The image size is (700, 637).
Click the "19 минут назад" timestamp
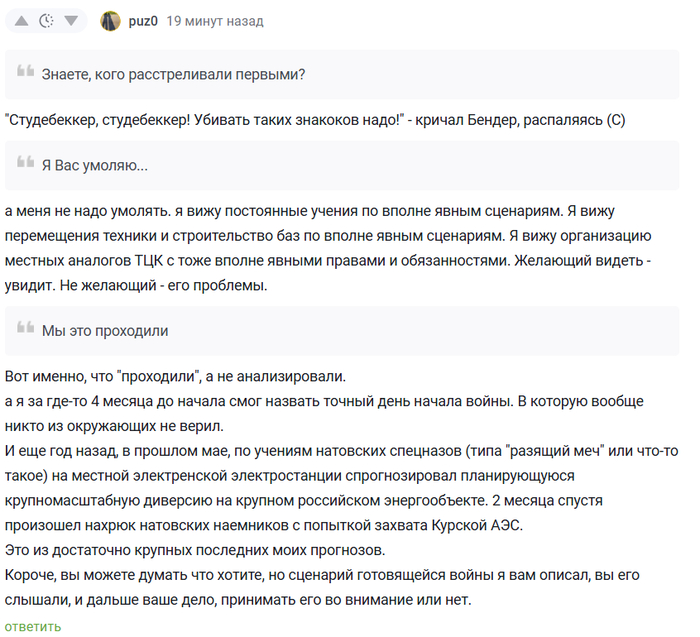pyautogui.click(x=215, y=21)
